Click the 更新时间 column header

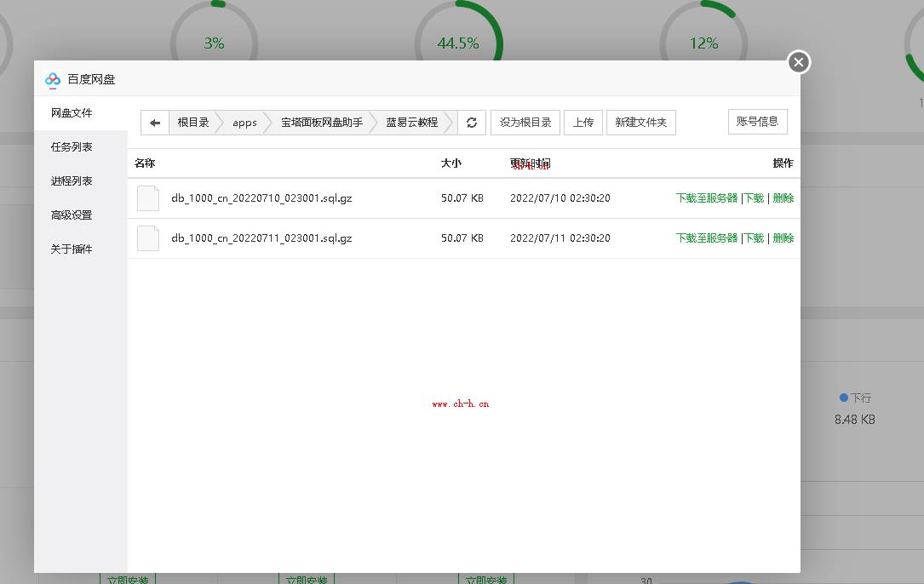click(531, 163)
